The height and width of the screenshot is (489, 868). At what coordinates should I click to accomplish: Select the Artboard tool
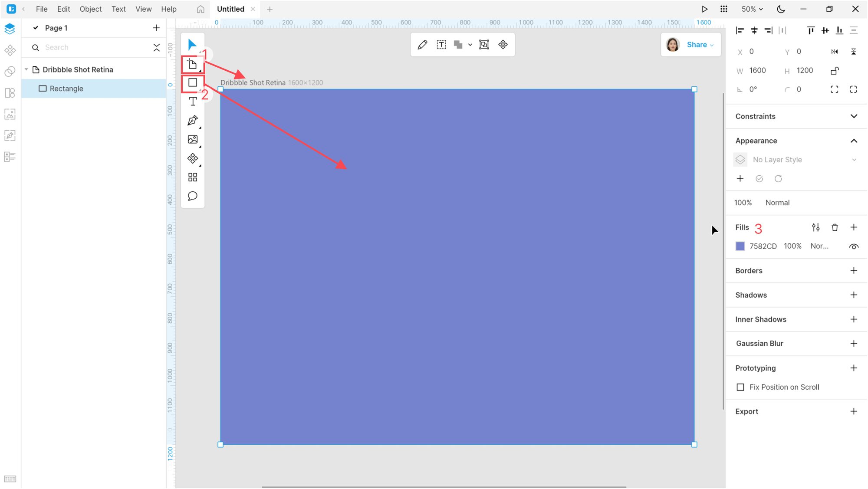(192, 64)
